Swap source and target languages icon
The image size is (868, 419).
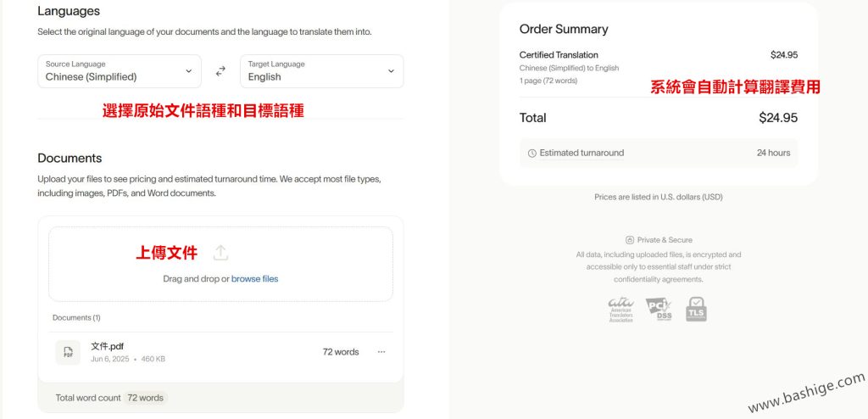(220, 71)
